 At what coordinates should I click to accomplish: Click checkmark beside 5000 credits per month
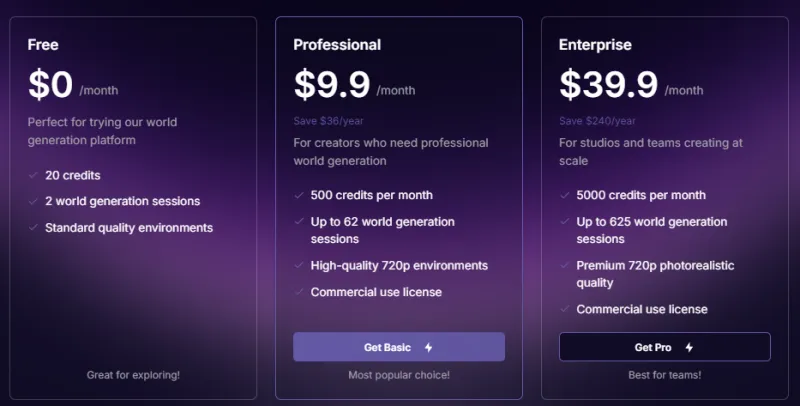tap(565, 195)
